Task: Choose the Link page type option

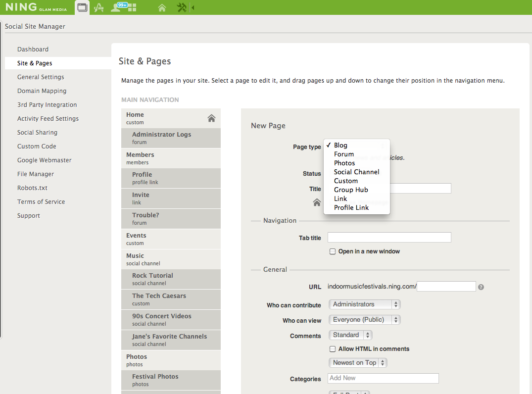Action: point(357,198)
